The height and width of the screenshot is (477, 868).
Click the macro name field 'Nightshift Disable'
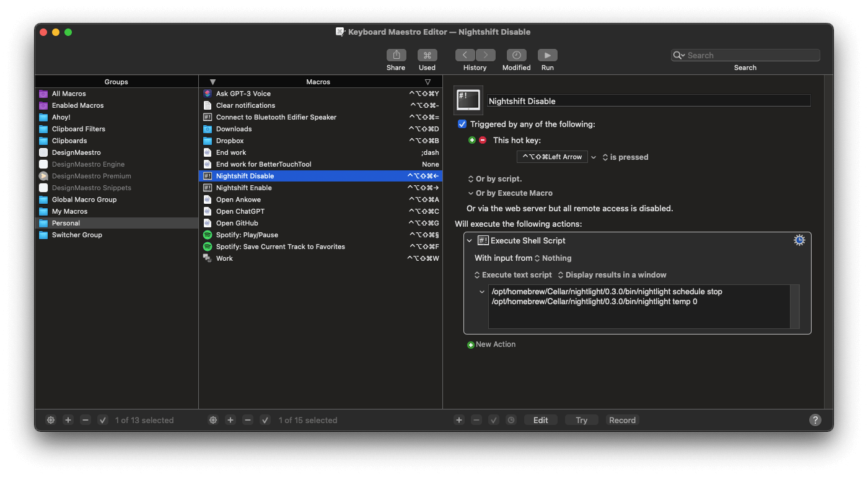click(x=649, y=101)
